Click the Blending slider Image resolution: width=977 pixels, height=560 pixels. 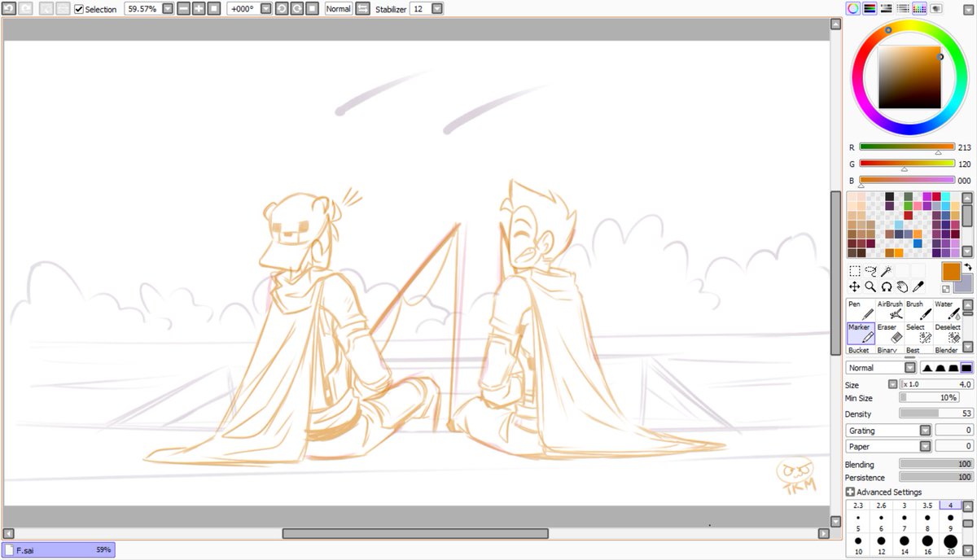point(936,464)
